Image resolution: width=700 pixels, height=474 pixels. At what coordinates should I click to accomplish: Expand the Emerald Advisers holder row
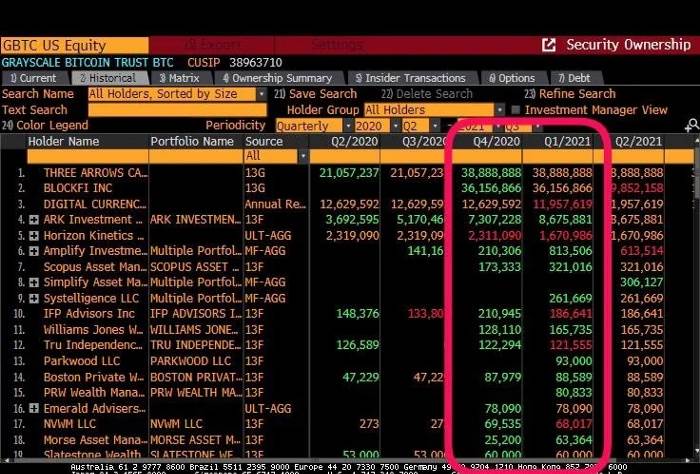point(34,408)
